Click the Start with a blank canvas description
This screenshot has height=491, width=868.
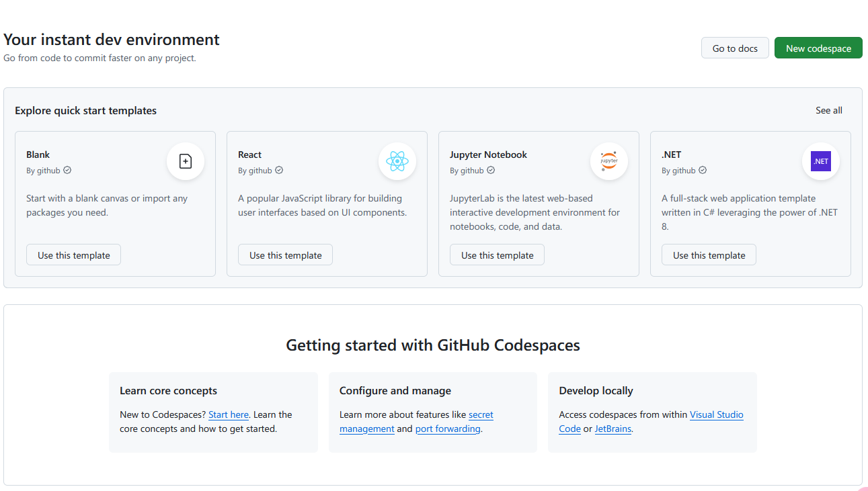tap(107, 206)
